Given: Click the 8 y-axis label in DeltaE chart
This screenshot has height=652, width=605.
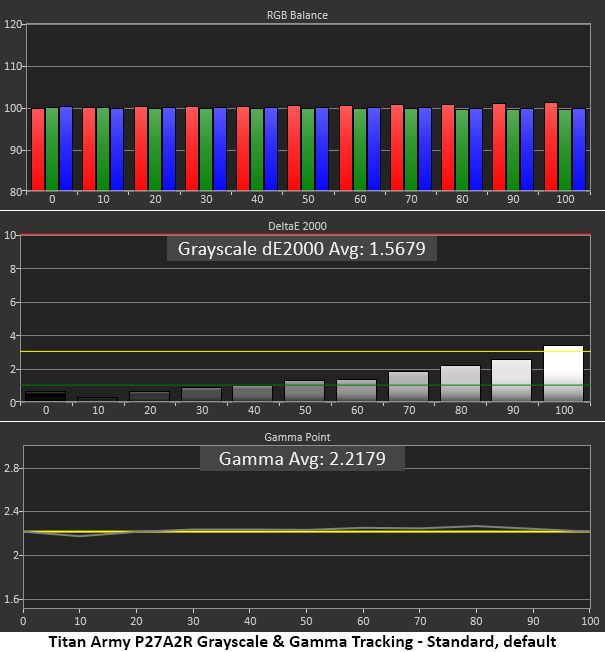Looking at the screenshot, I should [13, 269].
